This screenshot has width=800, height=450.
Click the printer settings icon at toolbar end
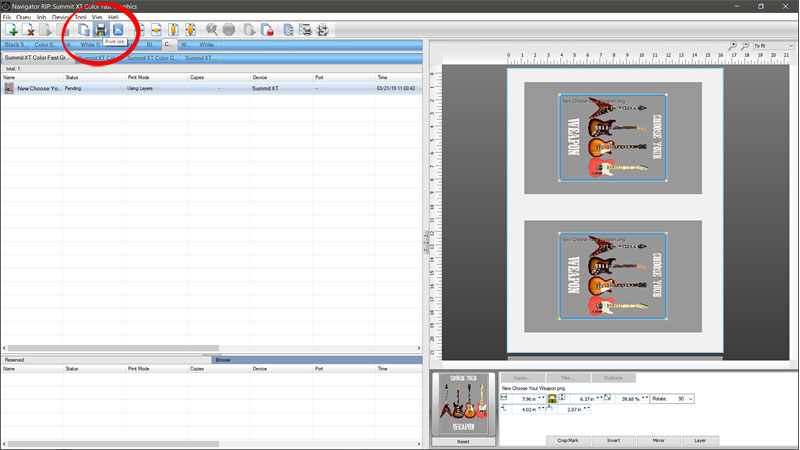(322, 30)
